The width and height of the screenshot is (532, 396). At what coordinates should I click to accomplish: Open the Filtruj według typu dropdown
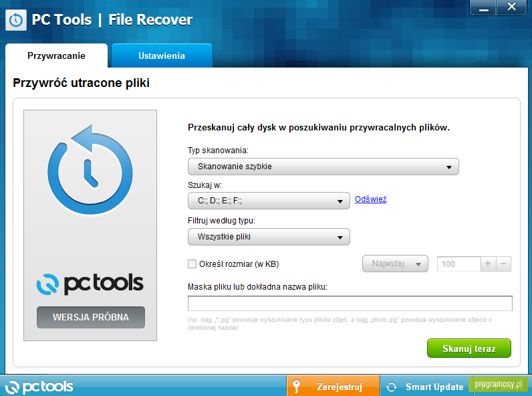pos(269,237)
